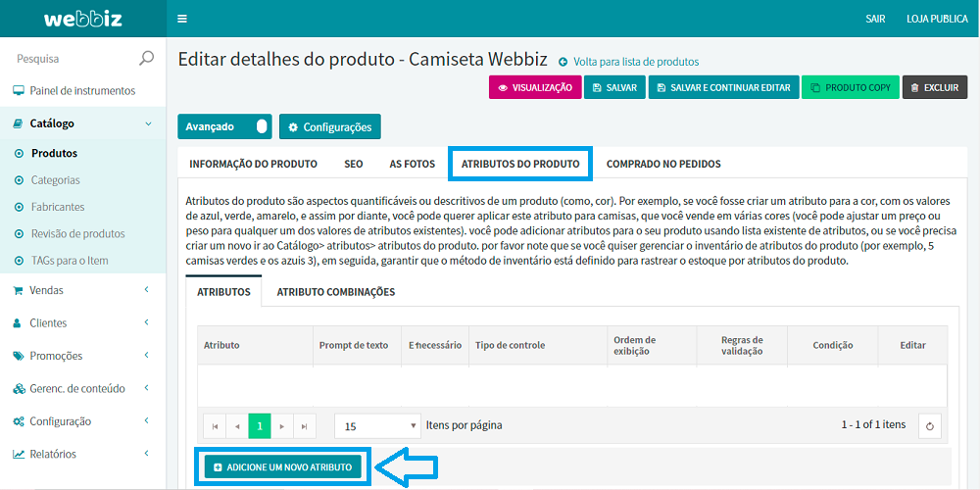This screenshot has height=490, width=980.
Task: Open Painel de instrumentos dashboard
Action: 82,91
